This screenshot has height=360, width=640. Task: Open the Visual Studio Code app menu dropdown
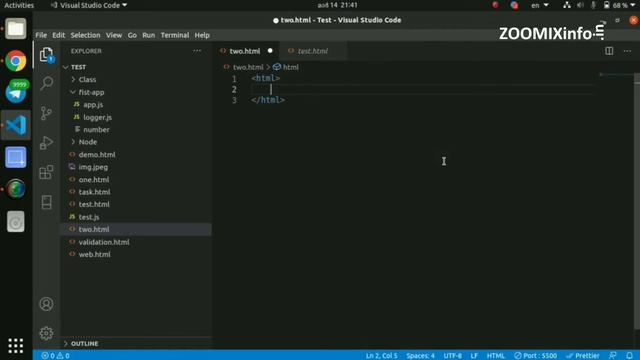click(89, 5)
